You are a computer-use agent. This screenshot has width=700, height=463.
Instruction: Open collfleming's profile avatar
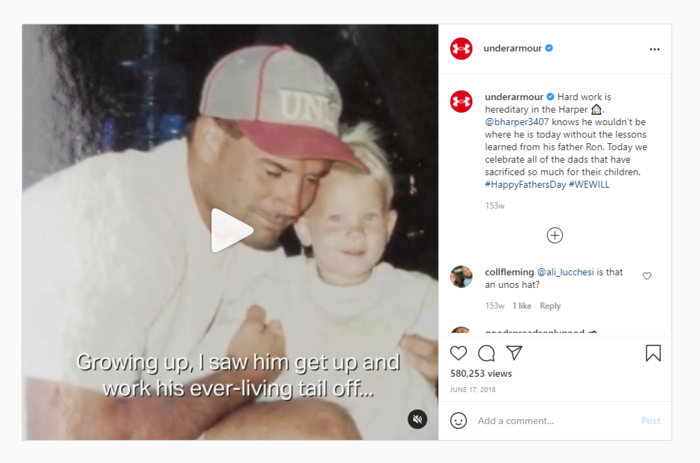(x=461, y=276)
